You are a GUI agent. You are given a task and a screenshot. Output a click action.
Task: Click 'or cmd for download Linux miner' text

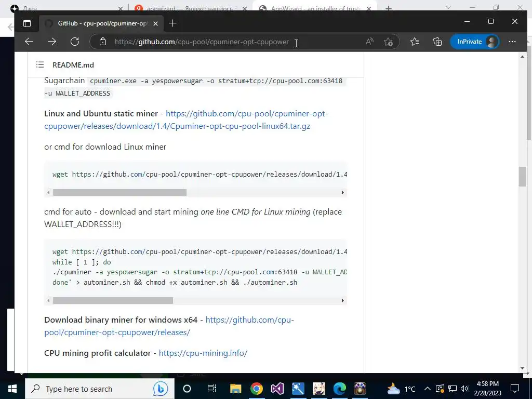point(105,147)
